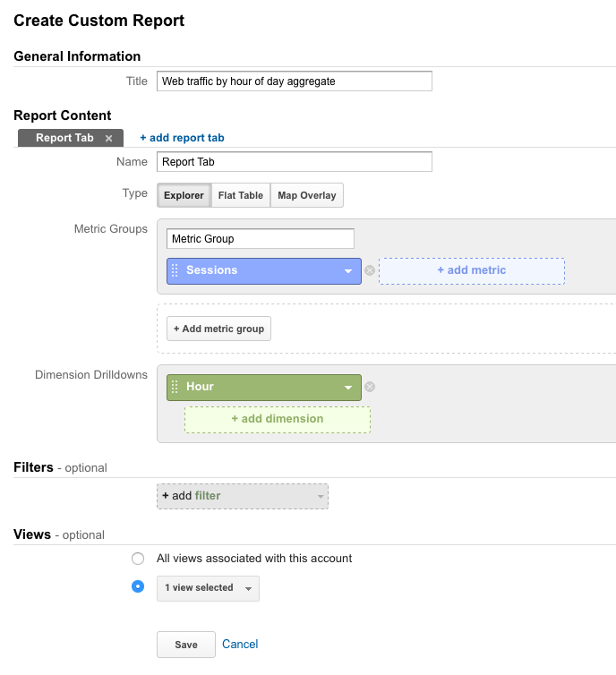
Task: Save the custom report
Action: (x=186, y=645)
